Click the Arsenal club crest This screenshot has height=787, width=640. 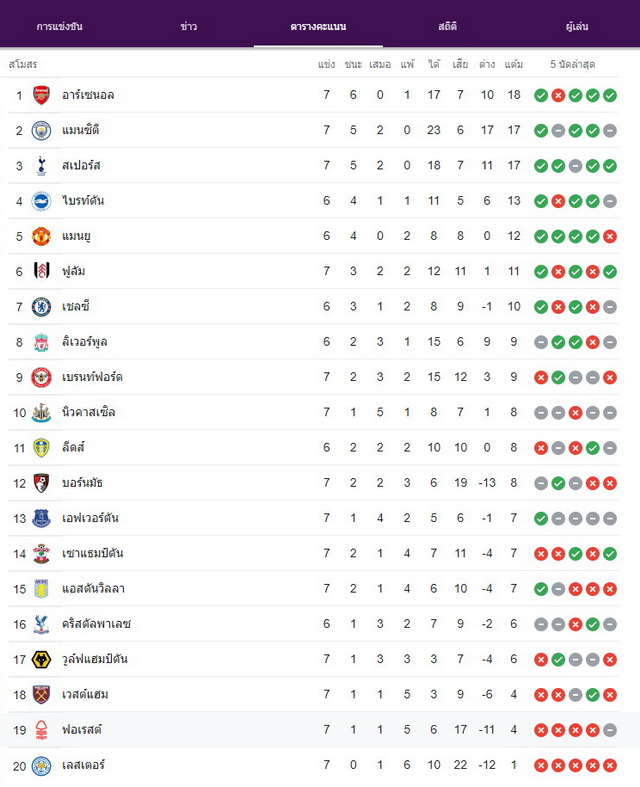[x=41, y=95]
